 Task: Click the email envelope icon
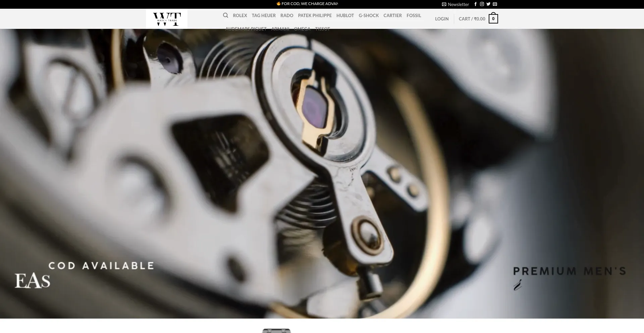point(495,4)
